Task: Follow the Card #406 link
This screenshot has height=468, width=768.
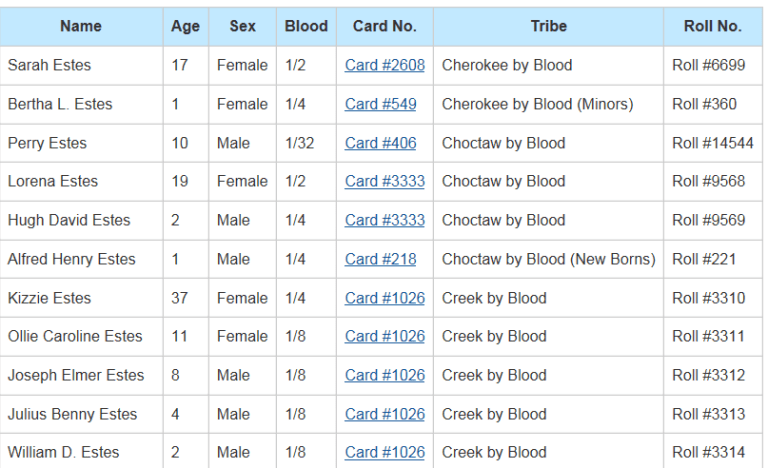Action: (x=380, y=143)
